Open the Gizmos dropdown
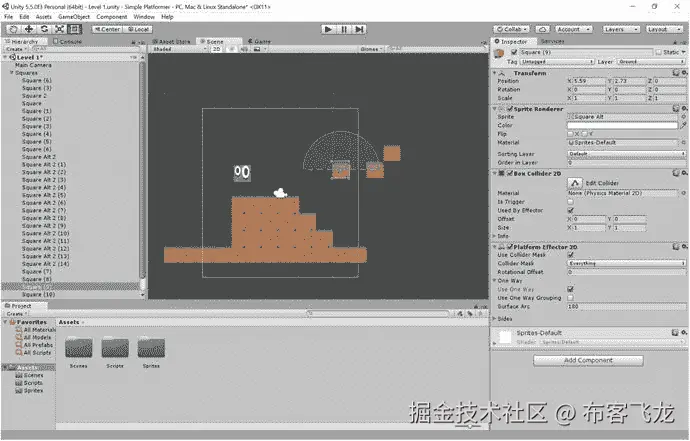 (x=371, y=49)
